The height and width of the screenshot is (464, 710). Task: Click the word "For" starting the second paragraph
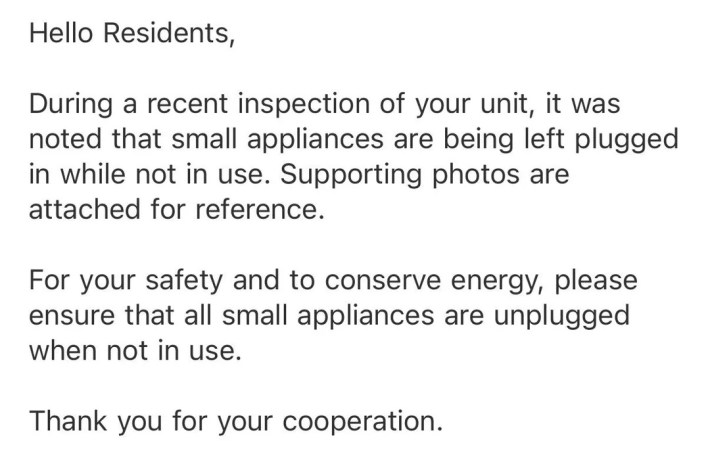[50, 281]
